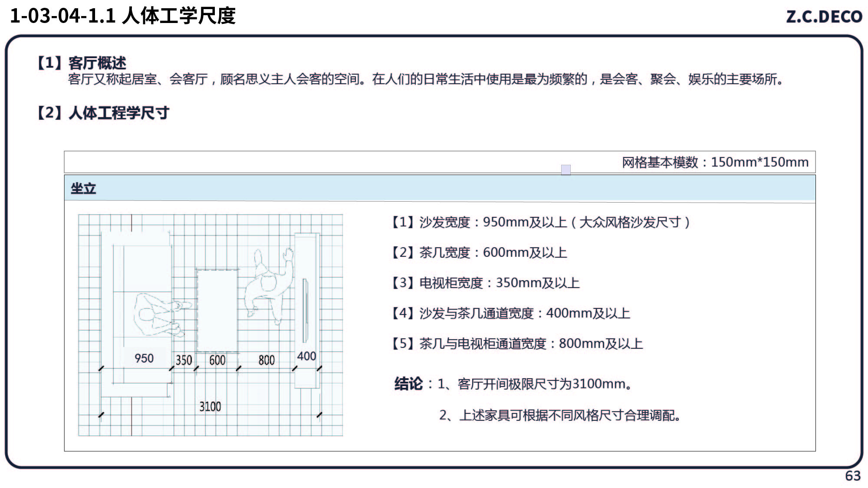Click the line '沙发与茶几通道宽度：400mm及以上'

(511, 313)
